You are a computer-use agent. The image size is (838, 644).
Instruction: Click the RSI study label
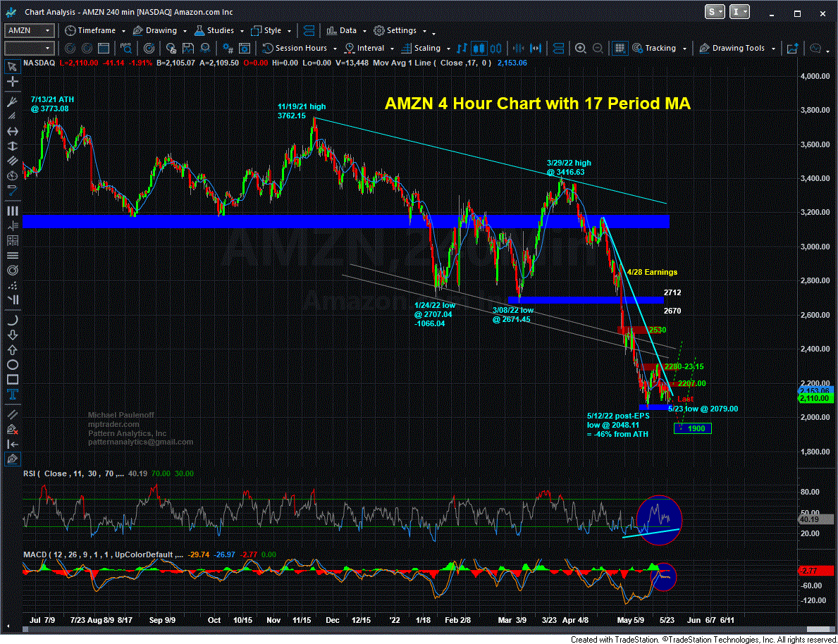point(74,473)
